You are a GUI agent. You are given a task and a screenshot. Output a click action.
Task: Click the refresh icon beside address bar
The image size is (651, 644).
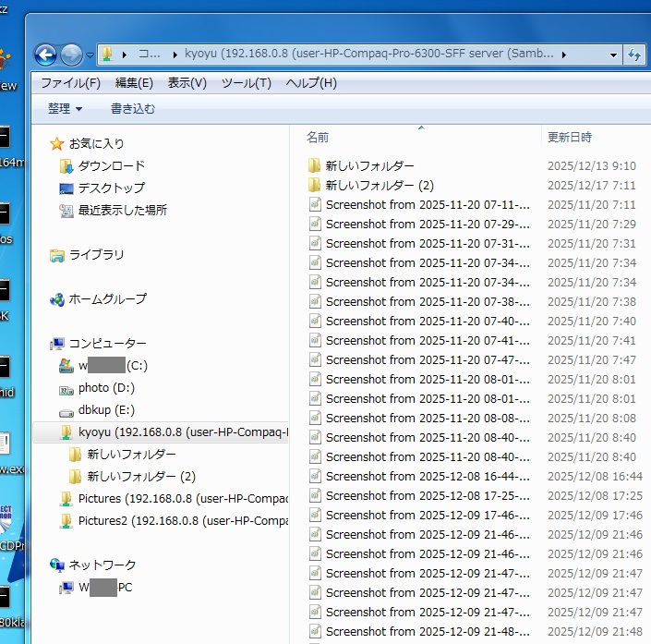click(x=635, y=55)
